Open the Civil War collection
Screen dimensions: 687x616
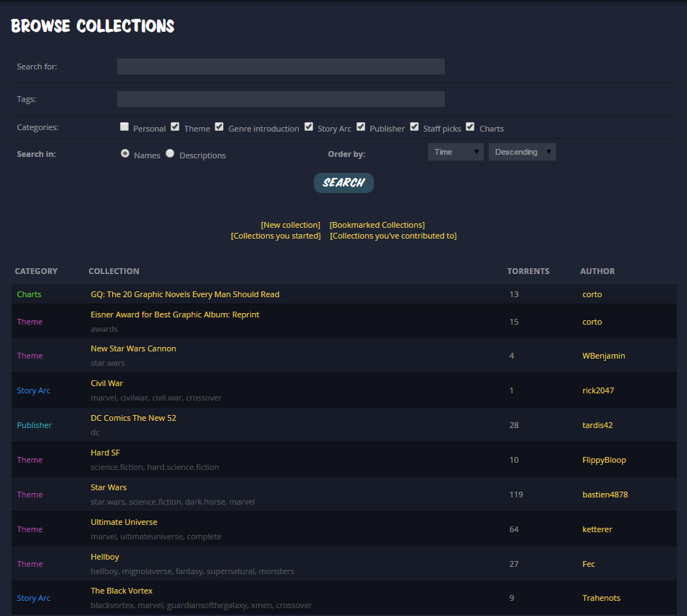coord(106,383)
